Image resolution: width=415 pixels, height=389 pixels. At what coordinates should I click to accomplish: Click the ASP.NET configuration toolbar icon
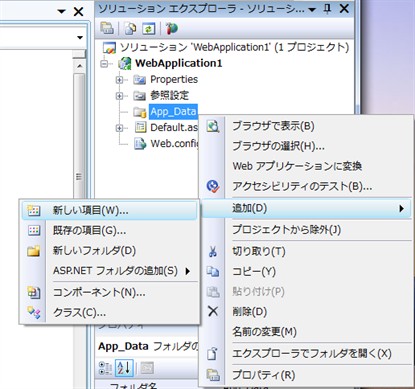(172, 29)
